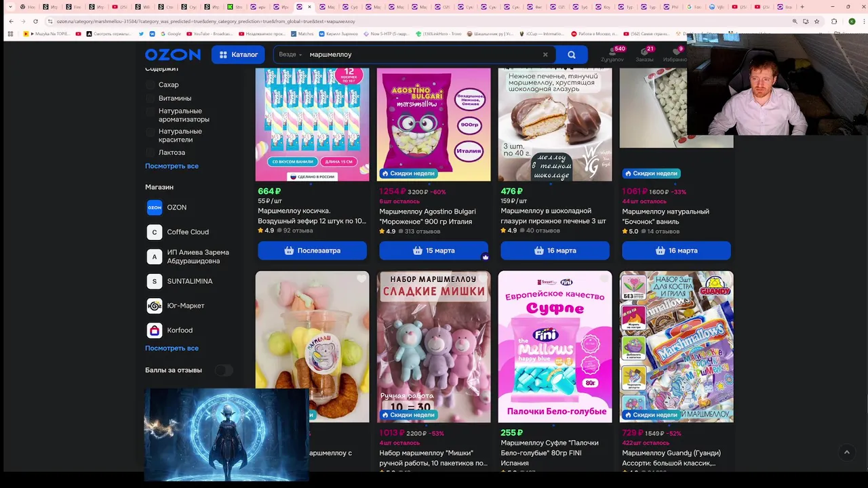Click the browser back arrow

pyautogui.click(x=11, y=21)
